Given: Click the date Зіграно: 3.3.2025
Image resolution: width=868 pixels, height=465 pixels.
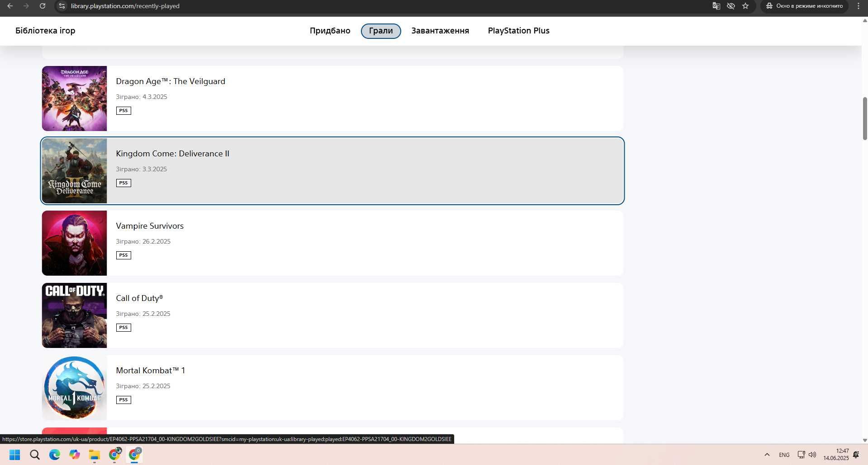Looking at the screenshot, I should pos(142,169).
